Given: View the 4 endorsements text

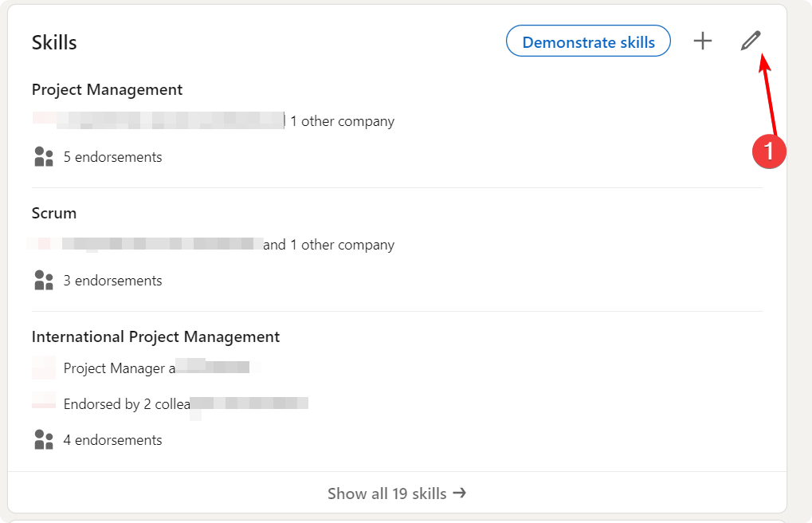Looking at the screenshot, I should [x=112, y=440].
